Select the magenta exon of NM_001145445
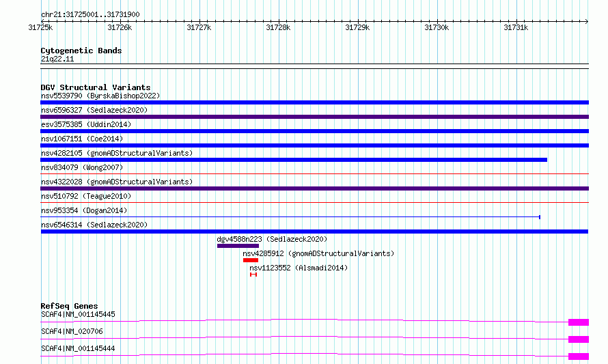608x364 pixels. point(579,322)
